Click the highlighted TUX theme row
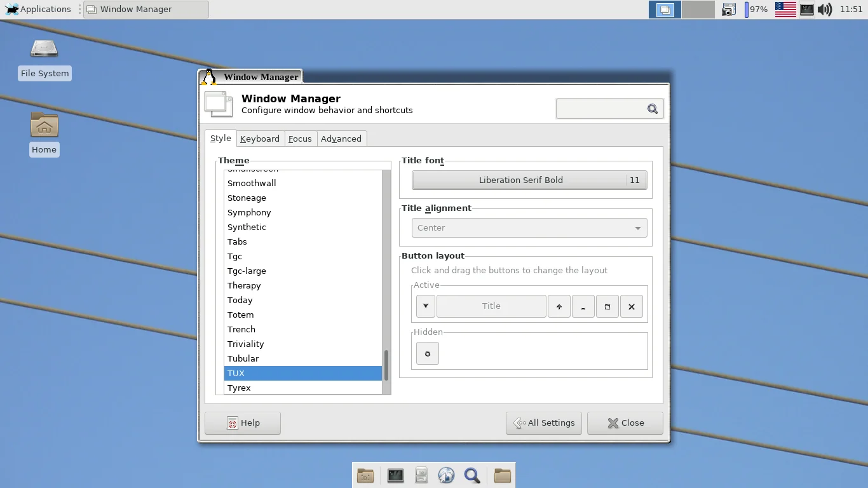 tap(303, 373)
